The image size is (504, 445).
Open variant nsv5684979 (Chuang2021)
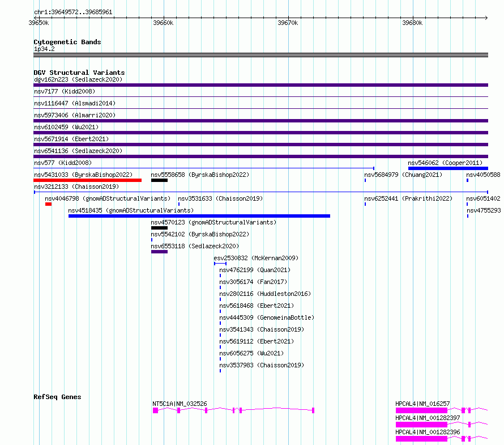403,175
